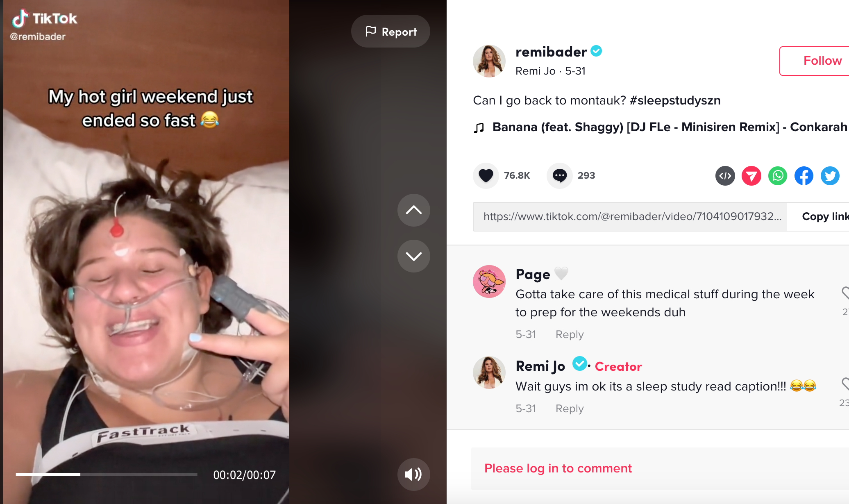Image resolution: width=849 pixels, height=504 pixels.
Task: Go to previous video with up arrow
Action: coord(414,210)
